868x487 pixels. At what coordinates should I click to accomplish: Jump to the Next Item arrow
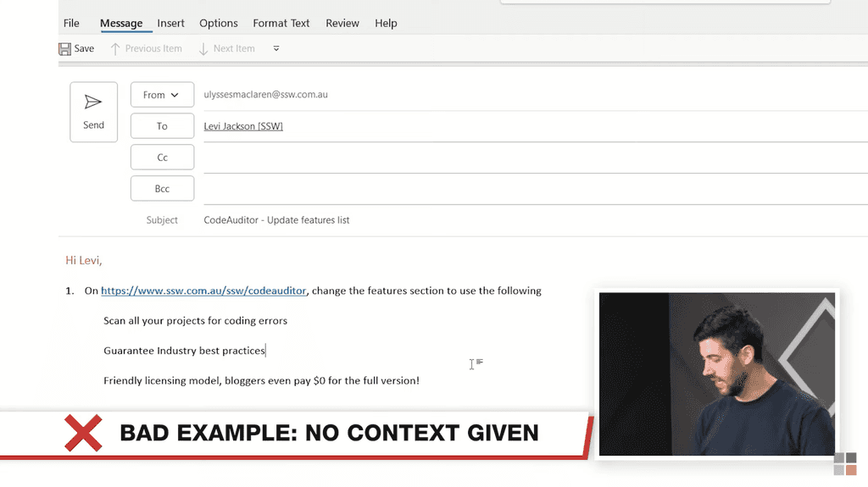tap(203, 49)
